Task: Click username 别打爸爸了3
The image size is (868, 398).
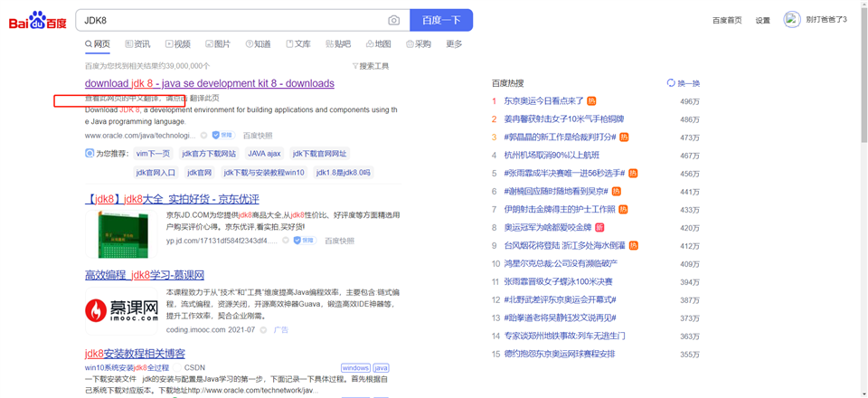Action: pos(826,19)
